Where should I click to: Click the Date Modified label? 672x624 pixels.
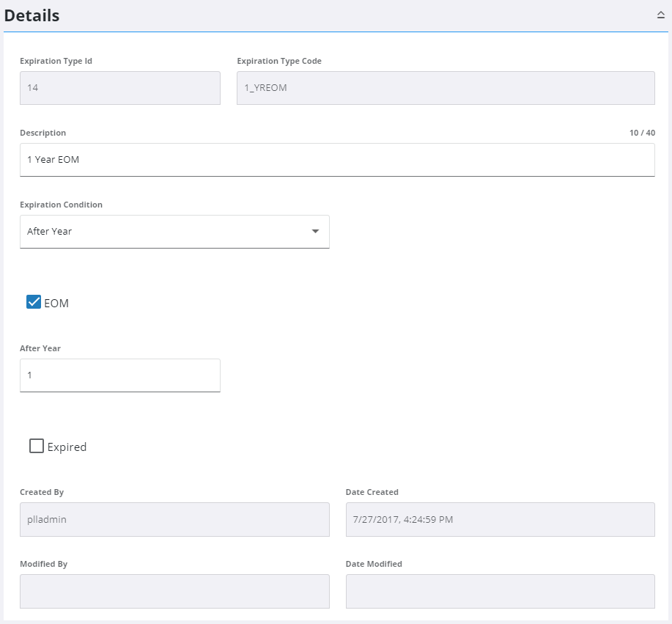(374, 565)
